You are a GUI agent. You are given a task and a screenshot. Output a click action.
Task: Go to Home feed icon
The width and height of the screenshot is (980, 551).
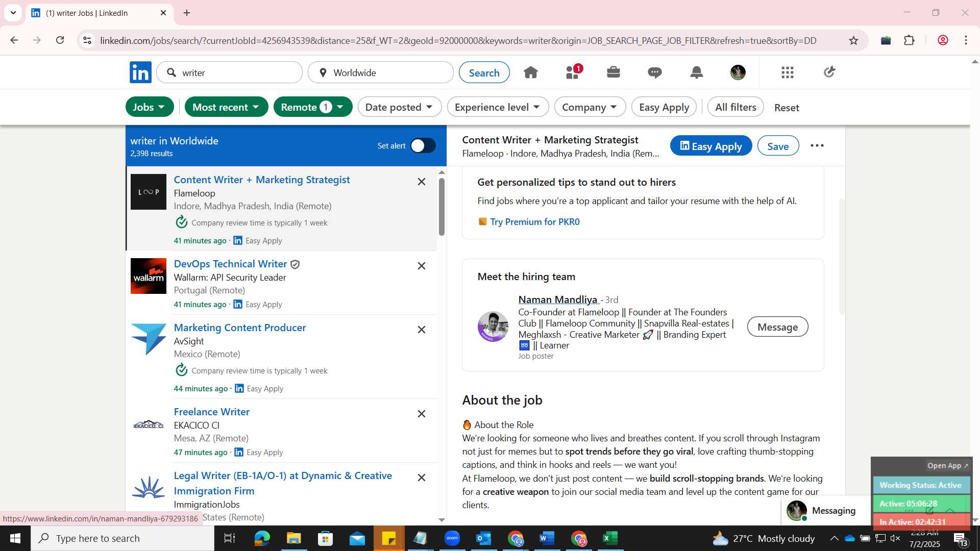(x=531, y=72)
